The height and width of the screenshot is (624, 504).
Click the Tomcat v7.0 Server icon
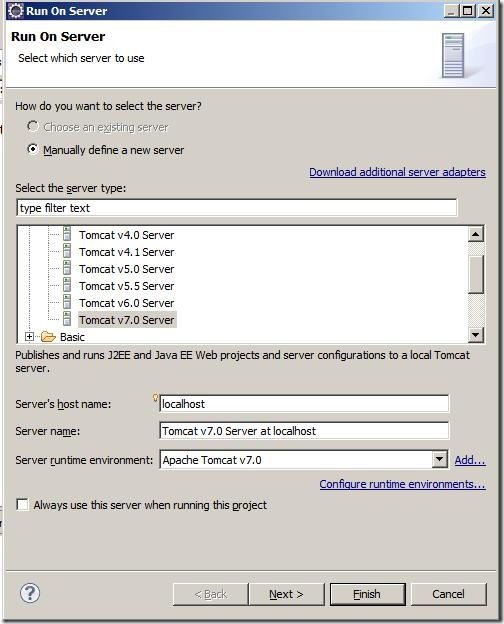pyautogui.click(x=67, y=320)
